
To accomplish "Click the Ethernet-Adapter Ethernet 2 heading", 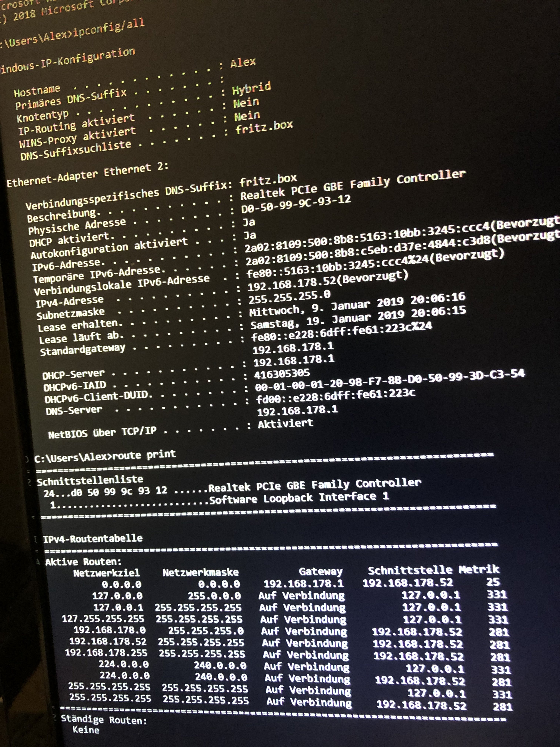I will pyautogui.click(x=87, y=175).
